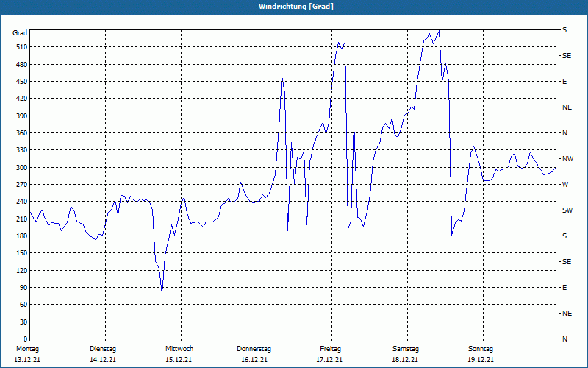Viewport: 588px width, 368px height.
Task: Click the date 18.12.21
Action: 405,360
